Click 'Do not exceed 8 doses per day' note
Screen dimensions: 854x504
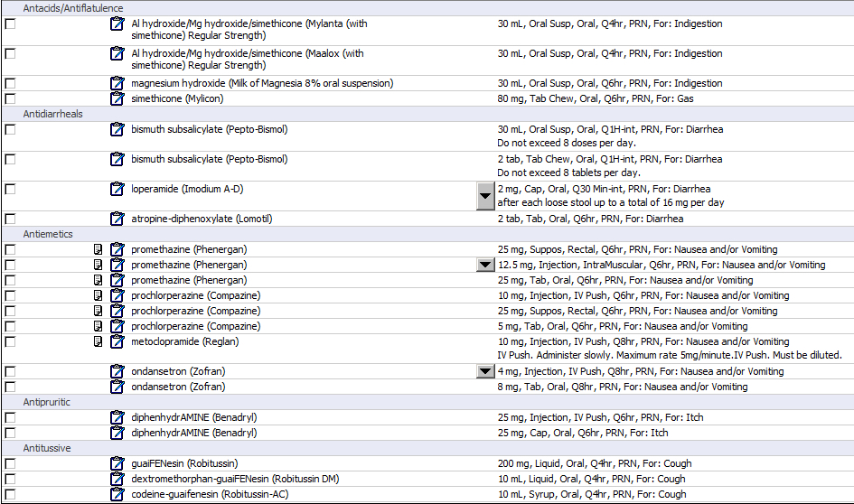pos(567,143)
